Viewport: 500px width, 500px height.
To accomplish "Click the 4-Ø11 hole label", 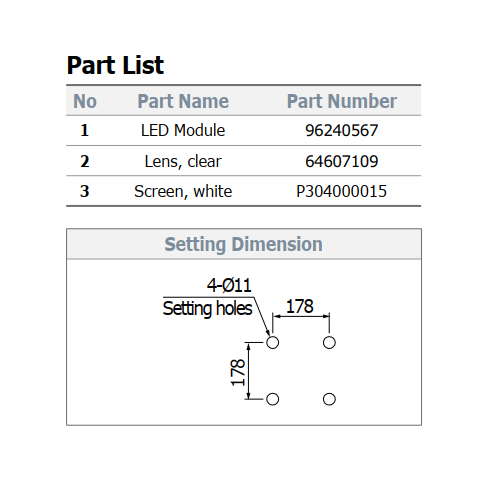I will (229, 285).
